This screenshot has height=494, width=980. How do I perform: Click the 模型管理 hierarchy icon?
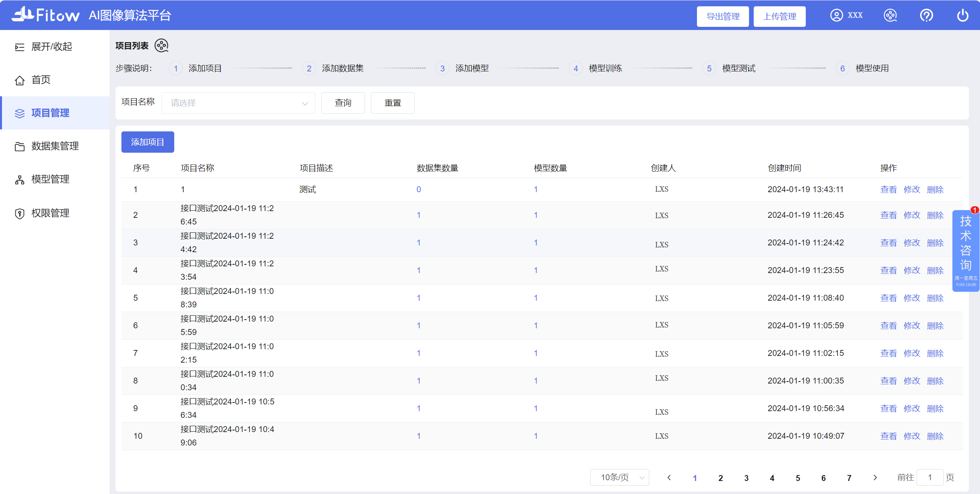[19, 180]
